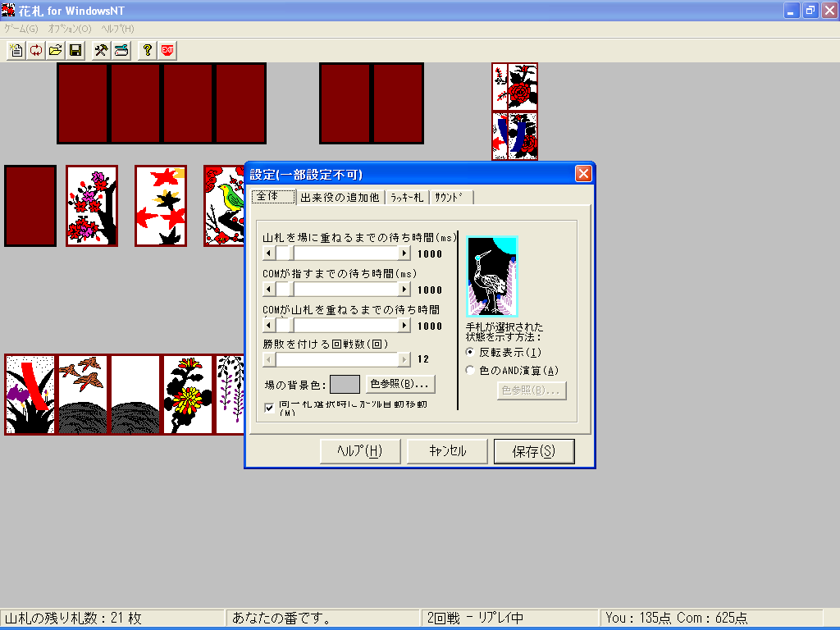Click the キャンセル button
The width and height of the screenshot is (840, 630).
click(447, 451)
